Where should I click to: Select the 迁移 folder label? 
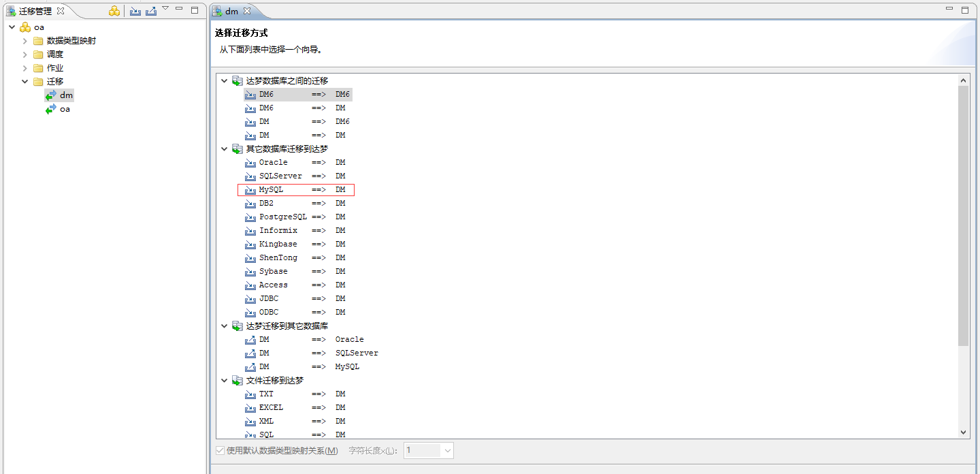(x=55, y=82)
